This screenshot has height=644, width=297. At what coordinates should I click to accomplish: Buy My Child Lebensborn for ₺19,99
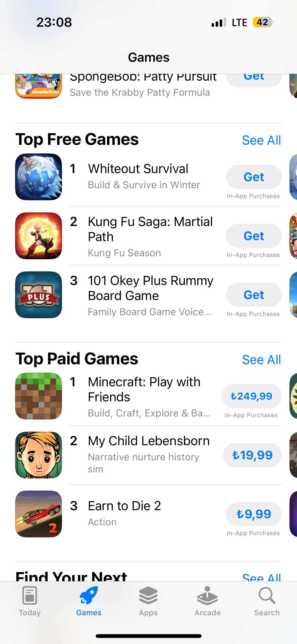point(252,455)
